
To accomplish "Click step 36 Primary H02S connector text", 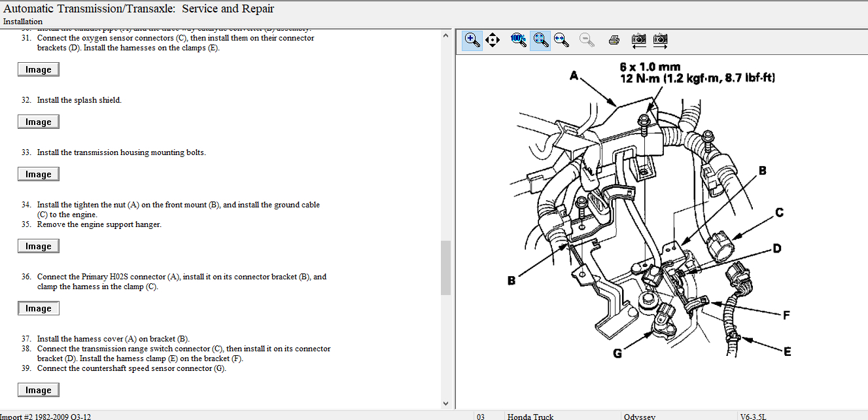I will pyautogui.click(x=182, y=281).
